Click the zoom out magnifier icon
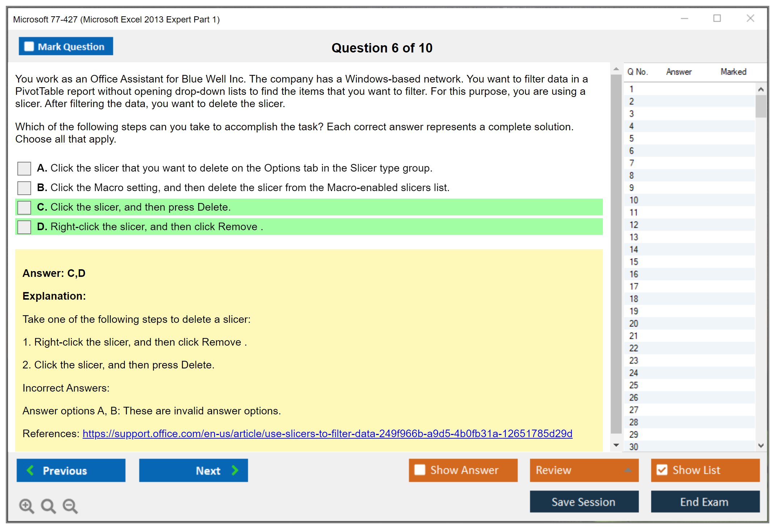778x532 pixels. pos(70,506)
